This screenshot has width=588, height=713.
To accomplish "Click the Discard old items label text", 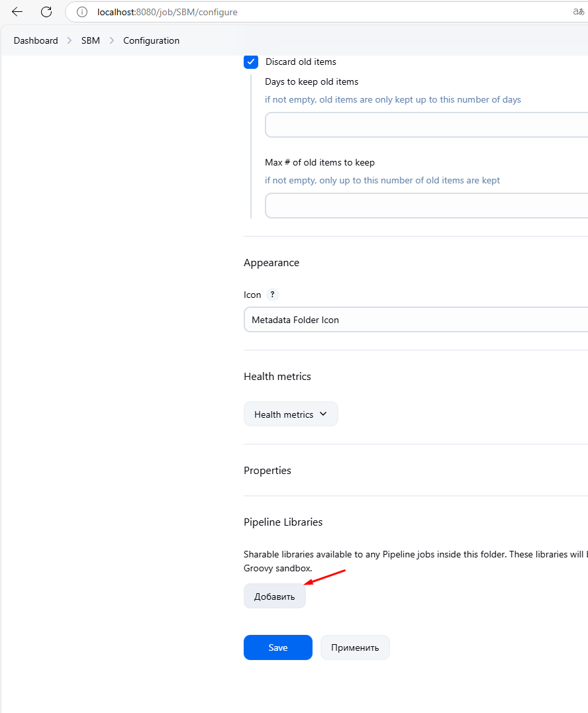I will point(301,62).
